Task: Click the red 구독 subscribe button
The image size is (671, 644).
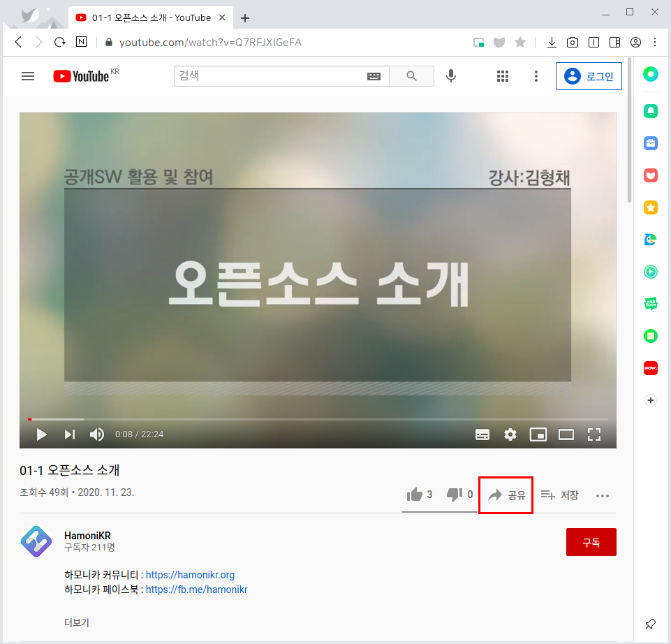Action: click(591, 542)
